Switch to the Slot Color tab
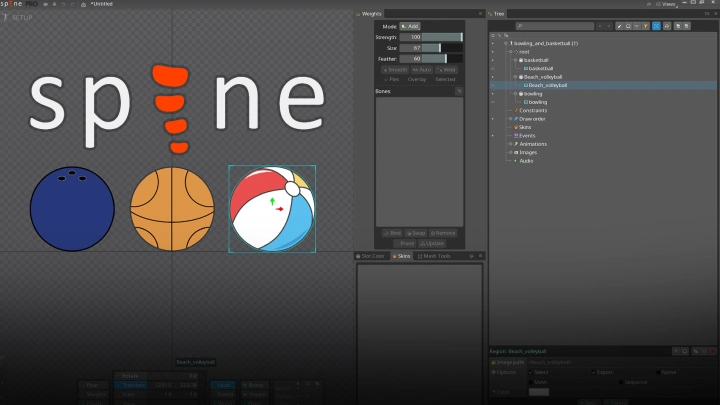The height and width of the screenshot is (405, 720). 370,256
